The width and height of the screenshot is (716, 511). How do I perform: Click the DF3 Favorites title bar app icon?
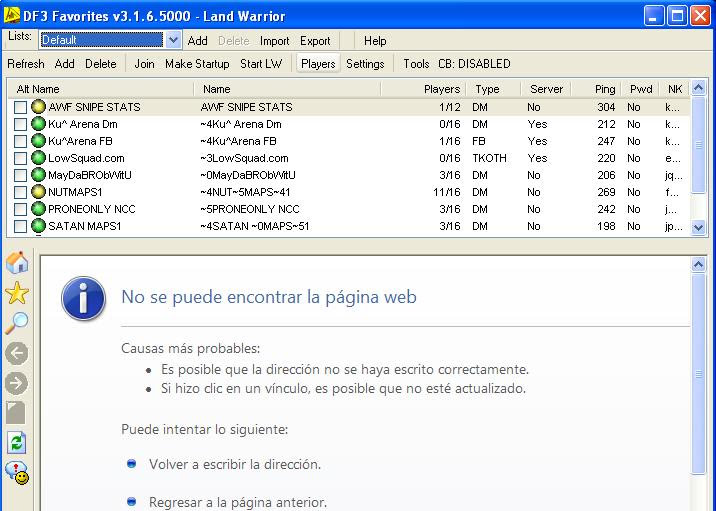tap(11, 16)
